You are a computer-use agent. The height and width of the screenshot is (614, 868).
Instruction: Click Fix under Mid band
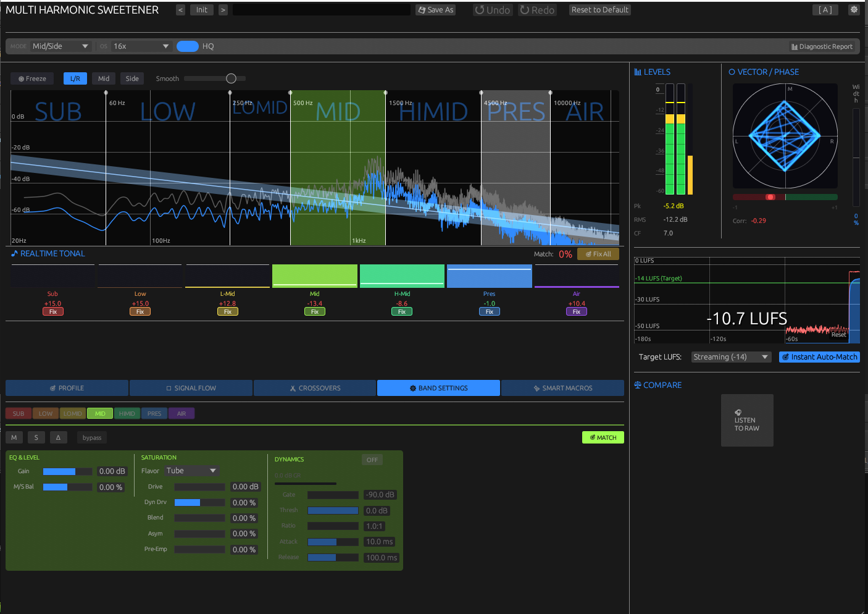315,312
